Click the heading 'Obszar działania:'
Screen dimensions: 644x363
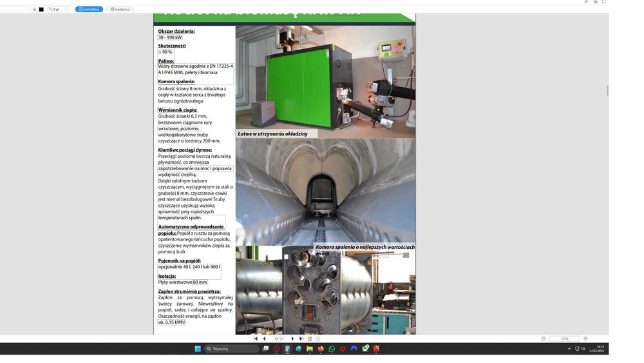[x=176, y=31]
